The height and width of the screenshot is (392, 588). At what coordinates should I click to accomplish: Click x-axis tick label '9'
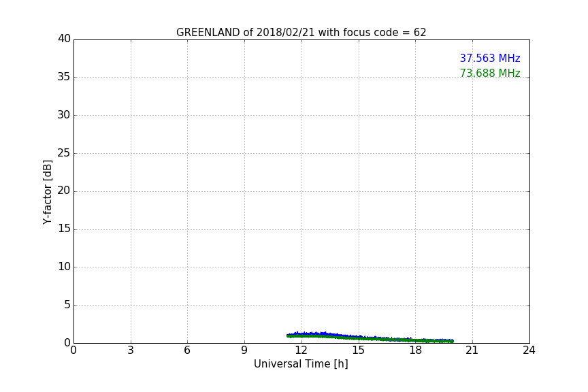(244, 350)
